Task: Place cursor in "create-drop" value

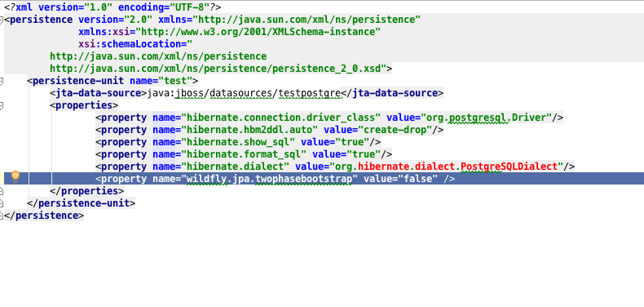Action: (x=395, y=130)
